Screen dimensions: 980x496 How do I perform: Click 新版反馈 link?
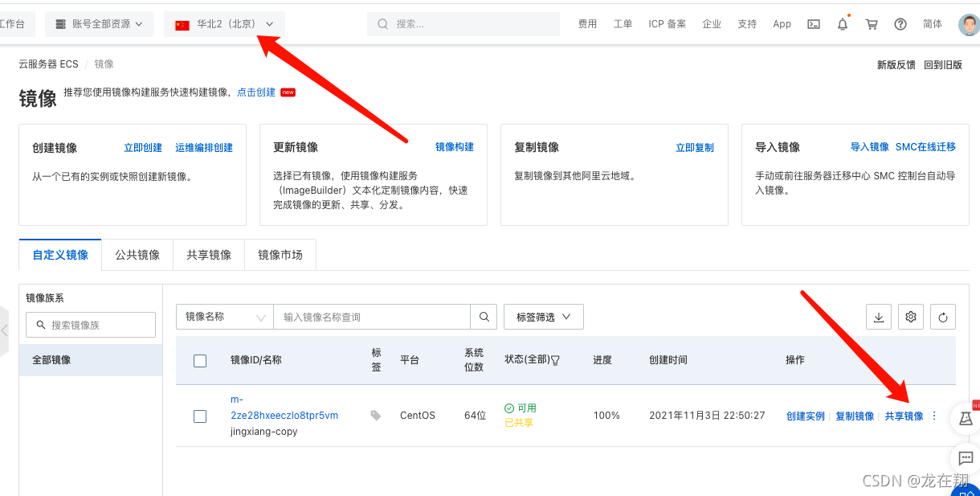point(896,65)
